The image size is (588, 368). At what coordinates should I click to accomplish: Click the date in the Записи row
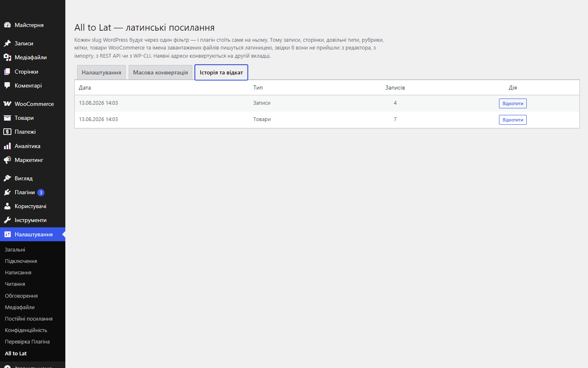pyautogui.click(x=98, y=103)
